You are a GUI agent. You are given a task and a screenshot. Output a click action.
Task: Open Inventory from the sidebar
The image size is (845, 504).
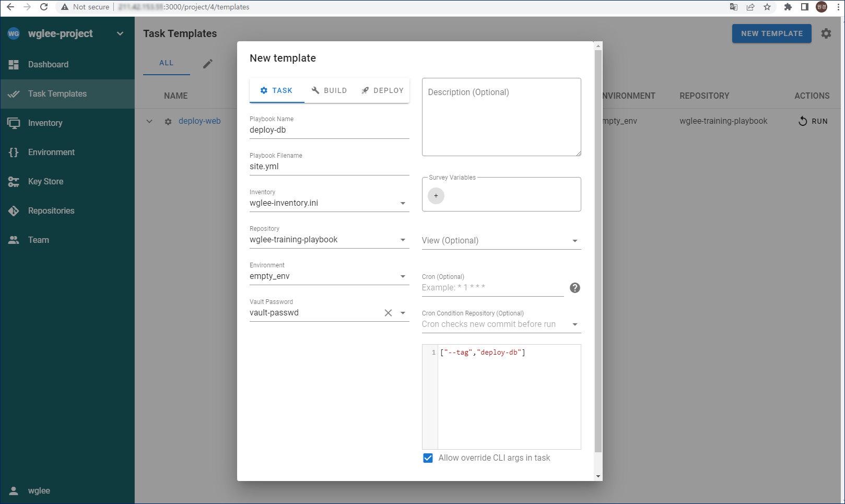pos(67,123)
